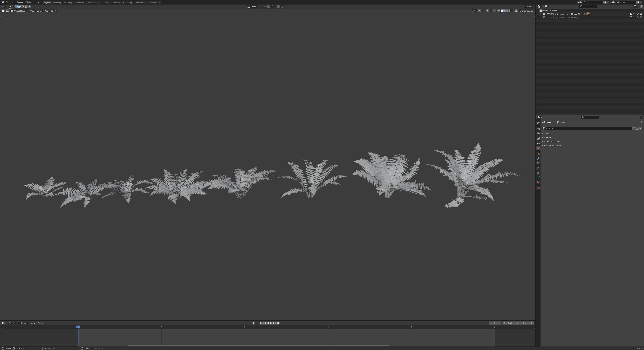Select the tweak cursor tool icon
The height and width of the screenshot is (350, 644).
point(11,7)
